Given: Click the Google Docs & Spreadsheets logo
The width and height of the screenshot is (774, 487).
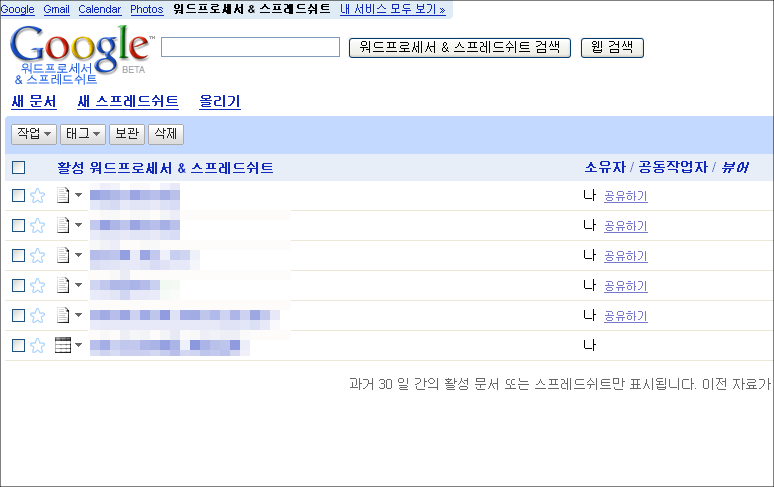Looking at the screenshot, I should 81,54.
